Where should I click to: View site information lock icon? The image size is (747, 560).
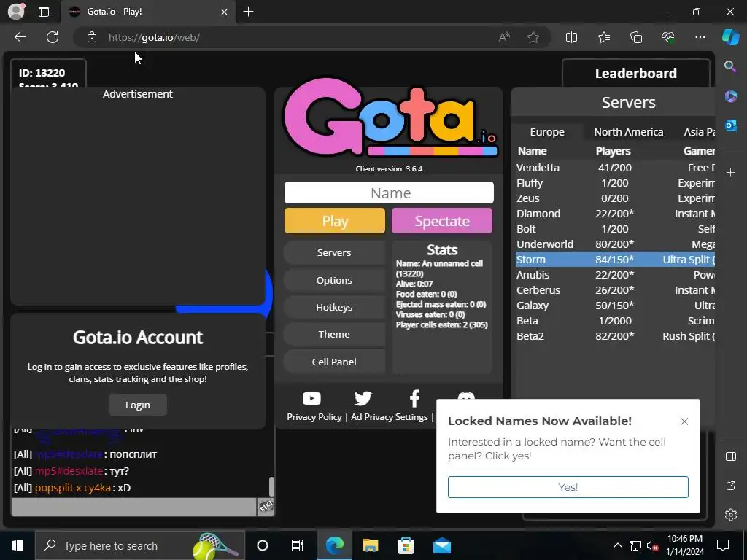pyautogui.click(x=92, y=37)
